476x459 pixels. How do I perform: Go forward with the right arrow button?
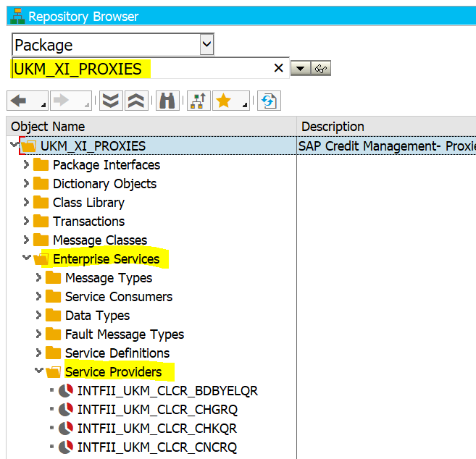(62, 101)
